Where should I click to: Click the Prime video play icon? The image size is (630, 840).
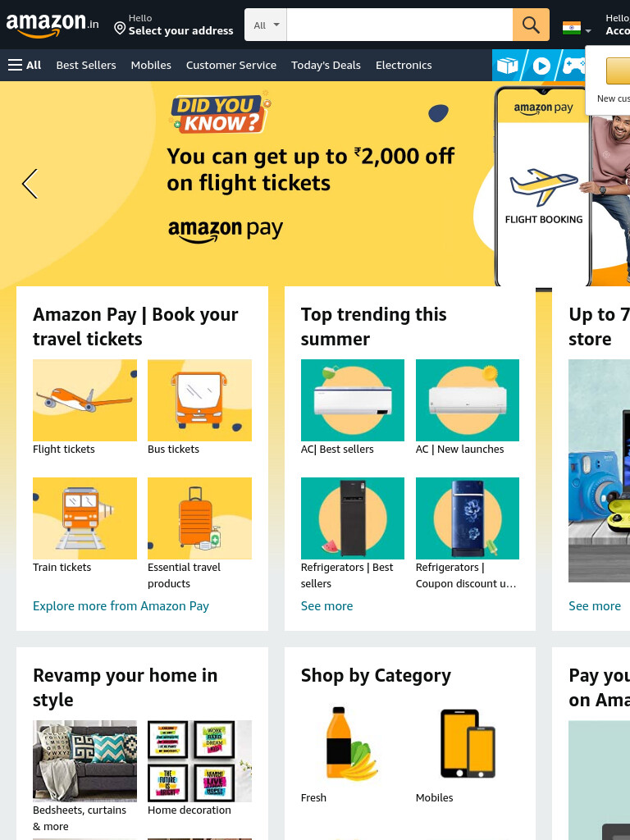click(x=541, y=66)
